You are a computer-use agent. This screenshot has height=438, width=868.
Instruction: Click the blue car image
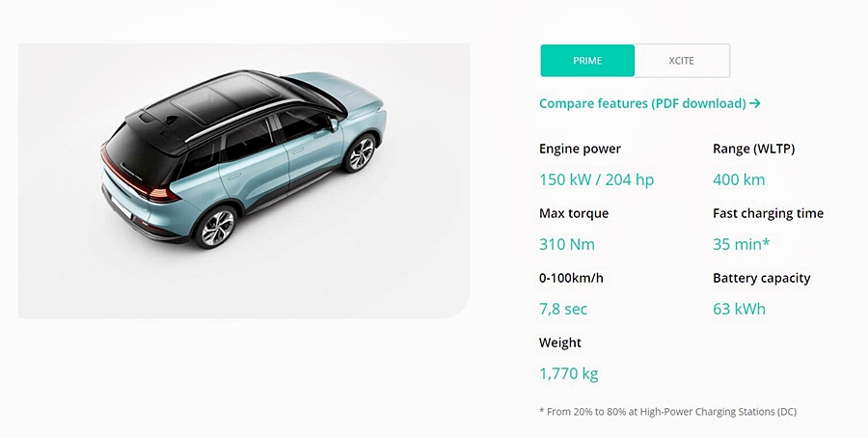click(x=244, y=159)
